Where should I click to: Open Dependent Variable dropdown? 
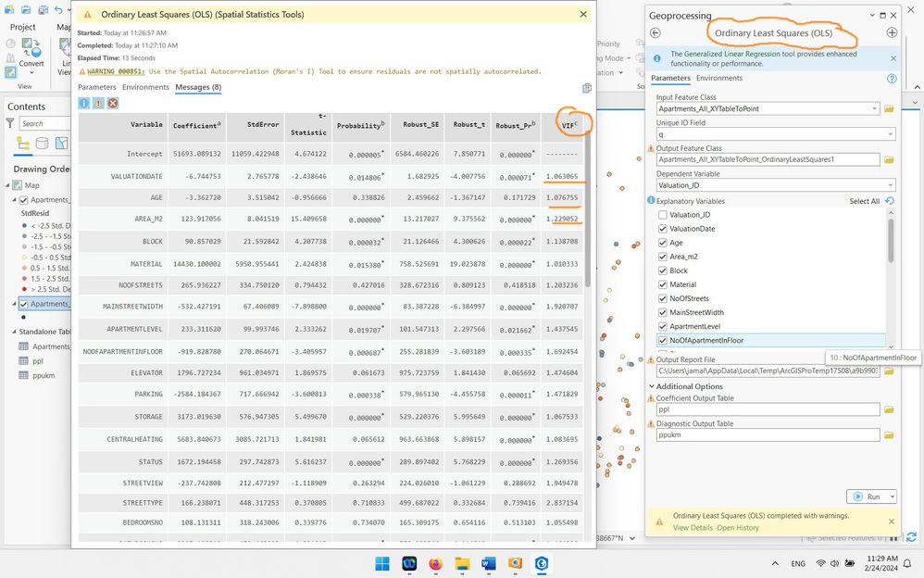pyautogui.click(x=890, y=184)
